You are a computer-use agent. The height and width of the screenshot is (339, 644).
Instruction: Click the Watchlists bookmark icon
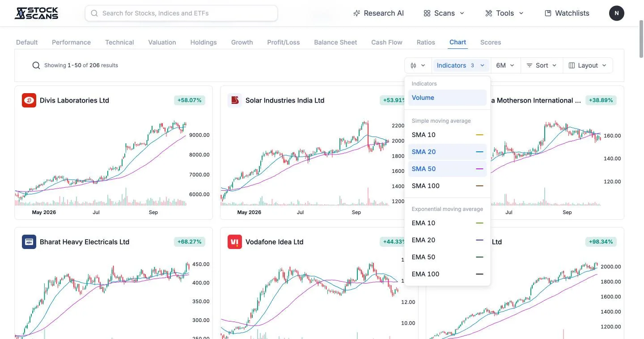pos(548,13)
